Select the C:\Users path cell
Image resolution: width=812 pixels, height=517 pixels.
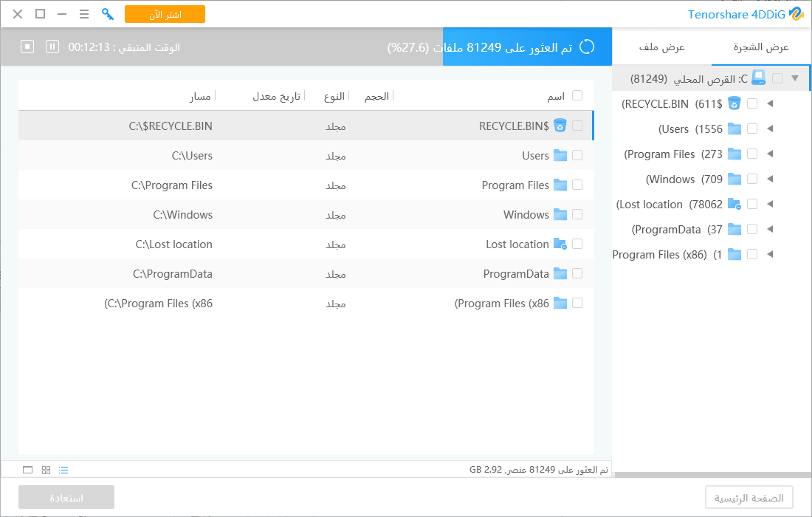tap(192, 155)
